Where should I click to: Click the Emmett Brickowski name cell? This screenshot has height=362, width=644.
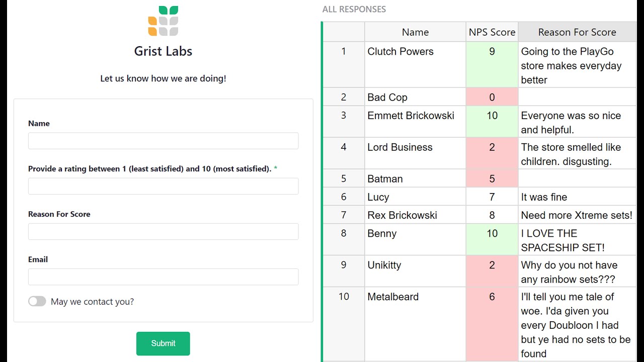point(415,122)
